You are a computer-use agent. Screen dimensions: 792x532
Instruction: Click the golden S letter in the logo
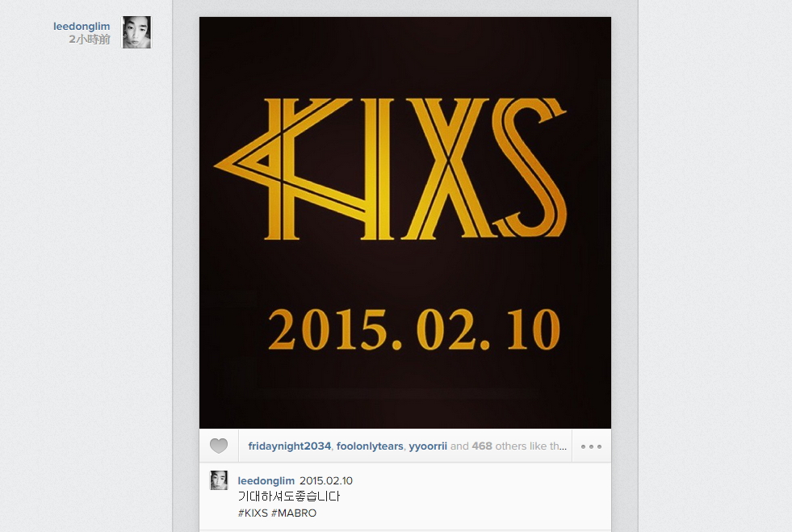(x=530, y=168)
